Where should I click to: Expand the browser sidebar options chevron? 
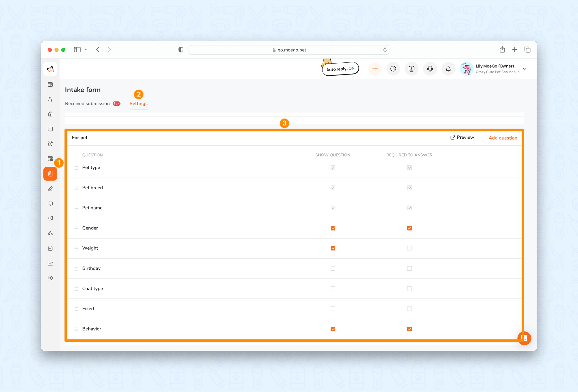86,50
